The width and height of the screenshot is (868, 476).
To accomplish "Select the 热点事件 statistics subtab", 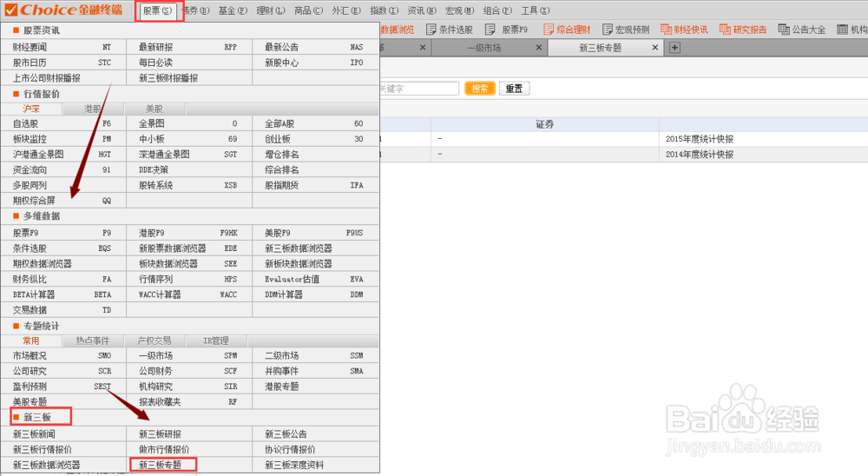I will pyautogui.click(x=93, y=340).
